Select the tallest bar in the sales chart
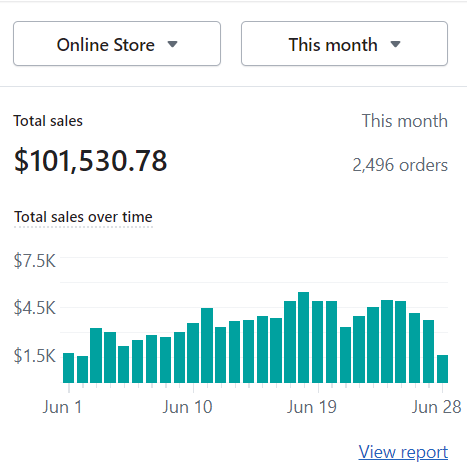The width and height of the screenshot is (467, 466). pos(303,337)
